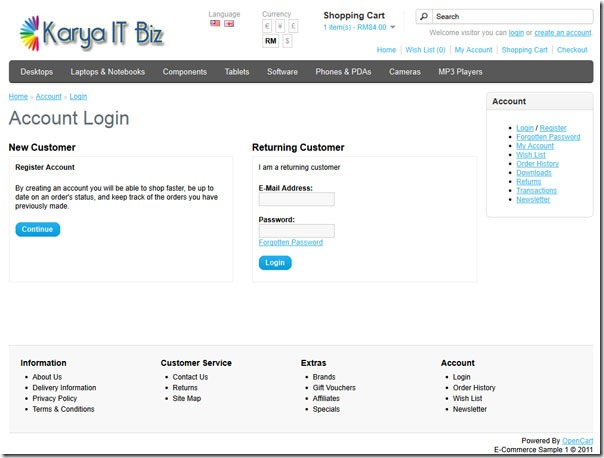Follow the OpenCart powered-by link
604x458 pixels.
click(577, 441)
